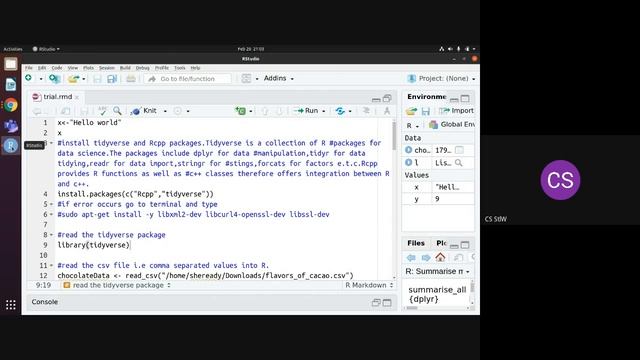Viewport: 640px width, 360px height.
Task: Click the show in new window icon
Action: point(65,111)
